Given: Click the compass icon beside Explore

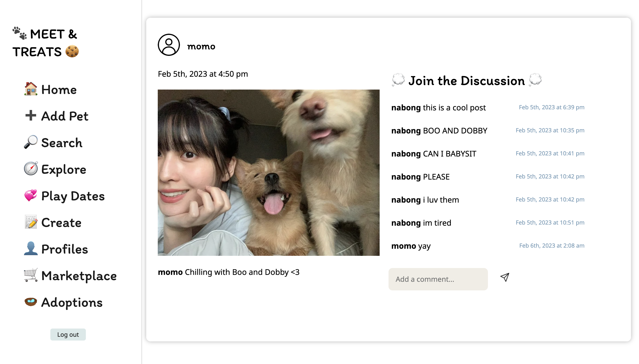Looking at the screenshot, I should click(31, 169).
